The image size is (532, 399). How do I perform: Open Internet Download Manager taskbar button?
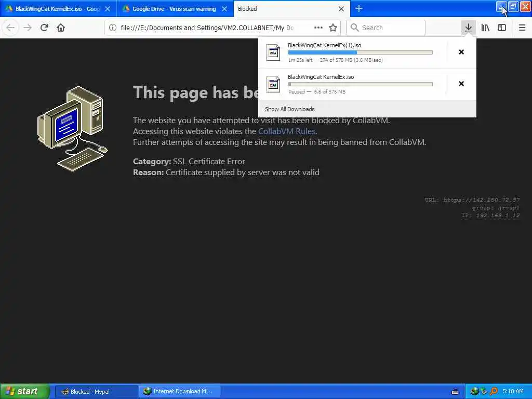coord(180,392)
